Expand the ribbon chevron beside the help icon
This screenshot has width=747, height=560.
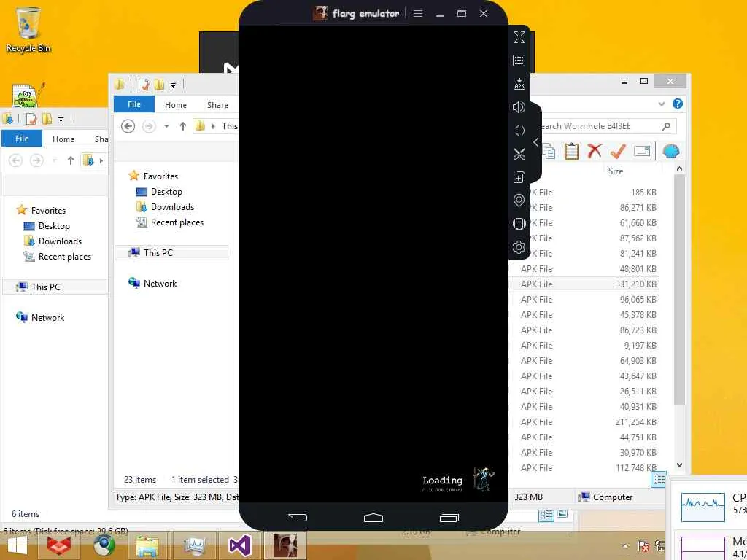point(661,104)
